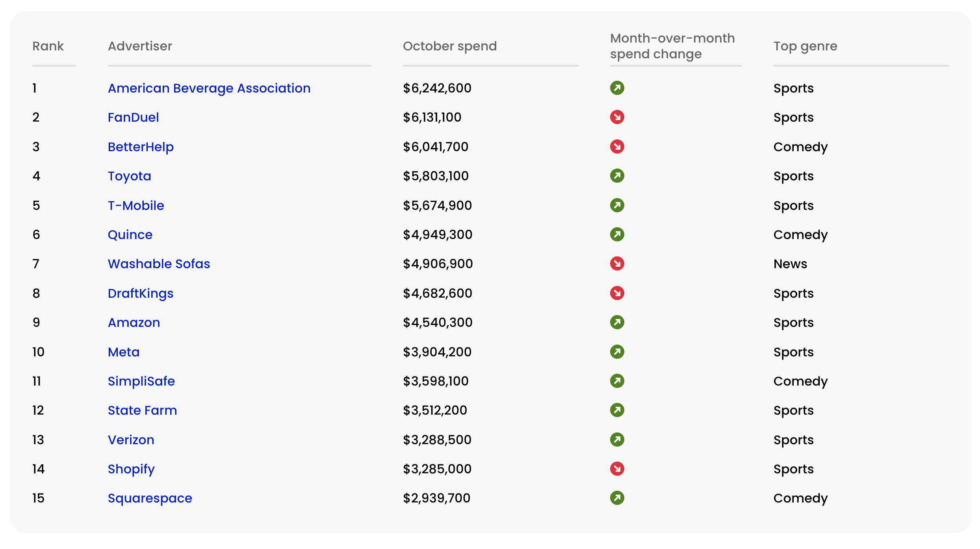Image resolution: width=980 pixels, height=549 pixels.
Task: Click FanDuel's red down arrow icon
Action: (x=617, y=117)
